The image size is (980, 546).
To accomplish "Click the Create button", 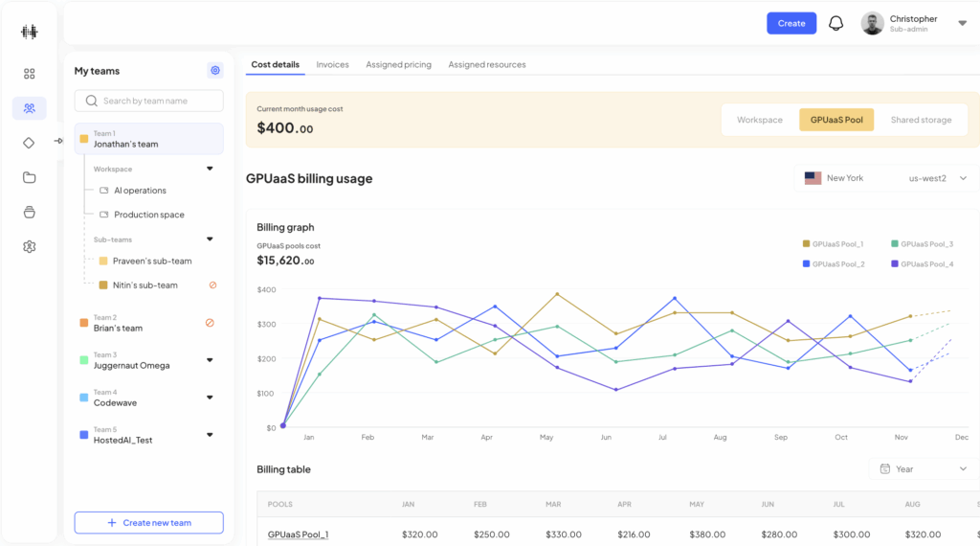I will click(x=791, y=23).
